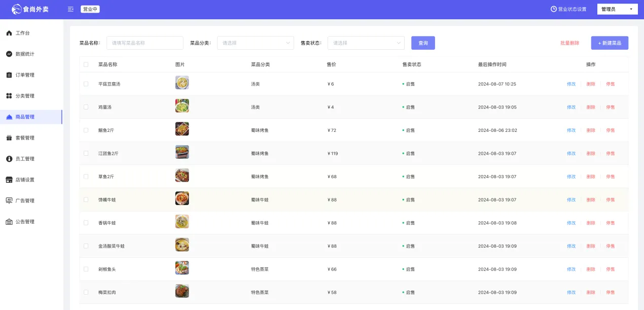Toggle the select-all checkbox in table header
Image resolution: width=644 pixels, height=310 pixels.
pos(86,64)
